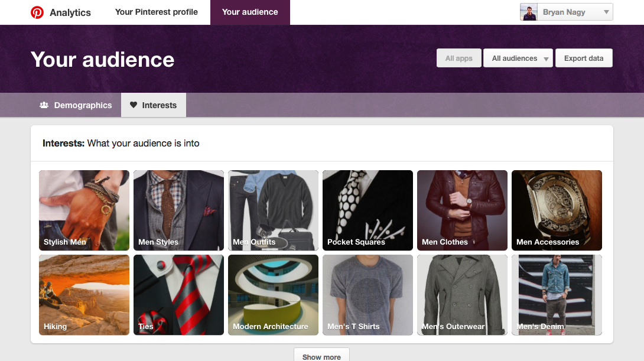Switch to Your Pinterest profile tab
Screen dimensions: 644x361
tap(157, 12)
